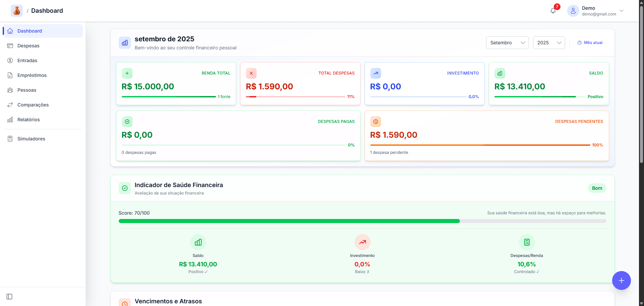The width and height of the screenshot is (644, 306).
Task: Toggle the sidebar collapse control at bottom left
Action: tap(9, 297)
